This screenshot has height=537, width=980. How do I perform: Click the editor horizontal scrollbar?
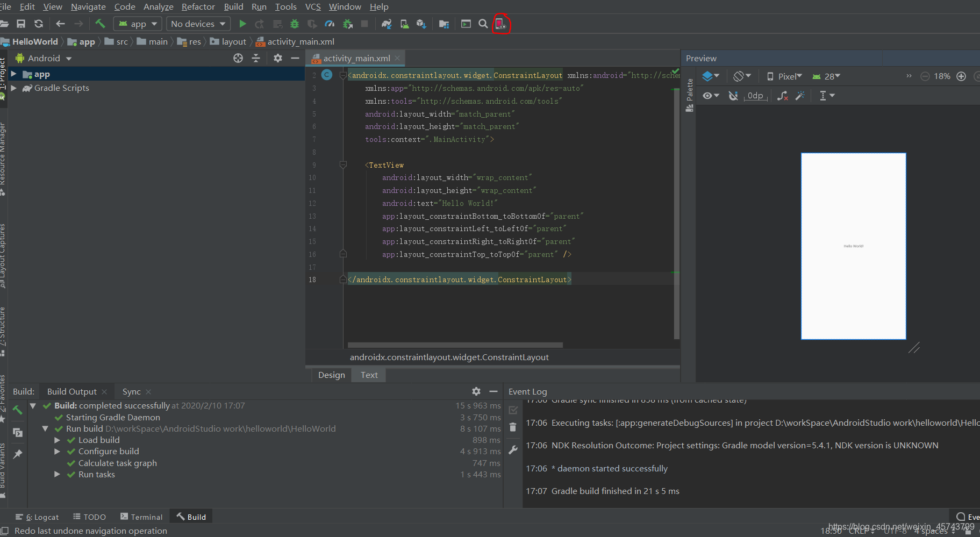click(455, 345)
